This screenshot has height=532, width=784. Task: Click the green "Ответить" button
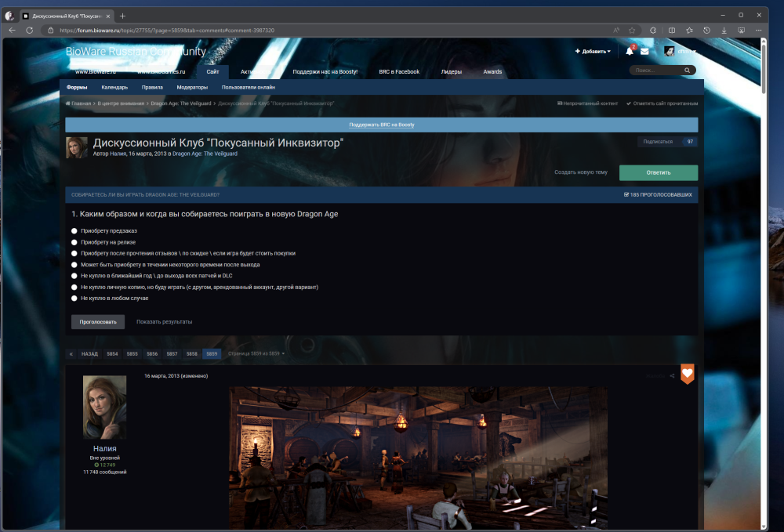tap(658, 172)
